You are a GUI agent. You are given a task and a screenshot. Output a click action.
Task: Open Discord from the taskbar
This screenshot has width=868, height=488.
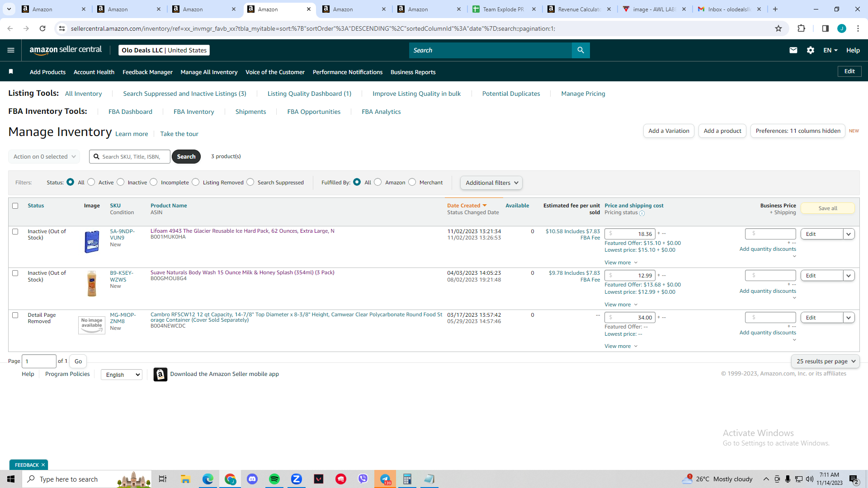pyautogui.click(x=252, y=479)
